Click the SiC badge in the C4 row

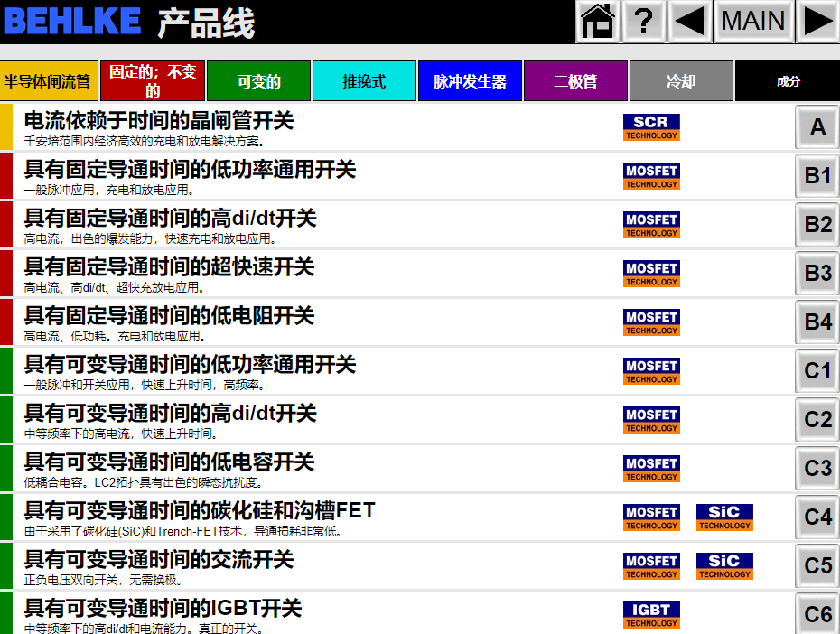(724, 517)
